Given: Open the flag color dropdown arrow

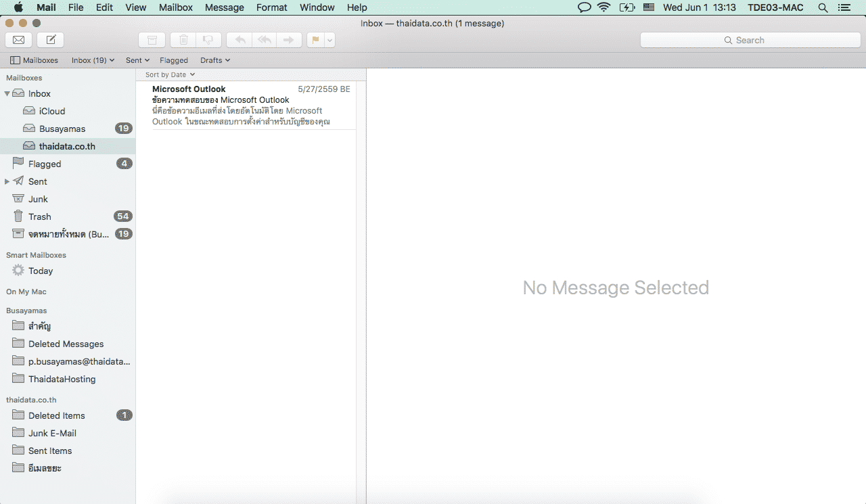Looking at the screenshot, I should (x=329, y=40).
